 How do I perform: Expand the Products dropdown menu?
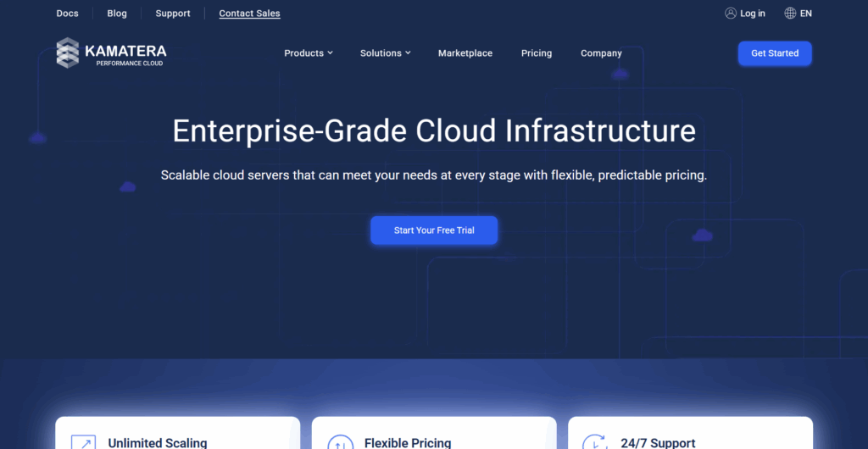pos(309,53)
